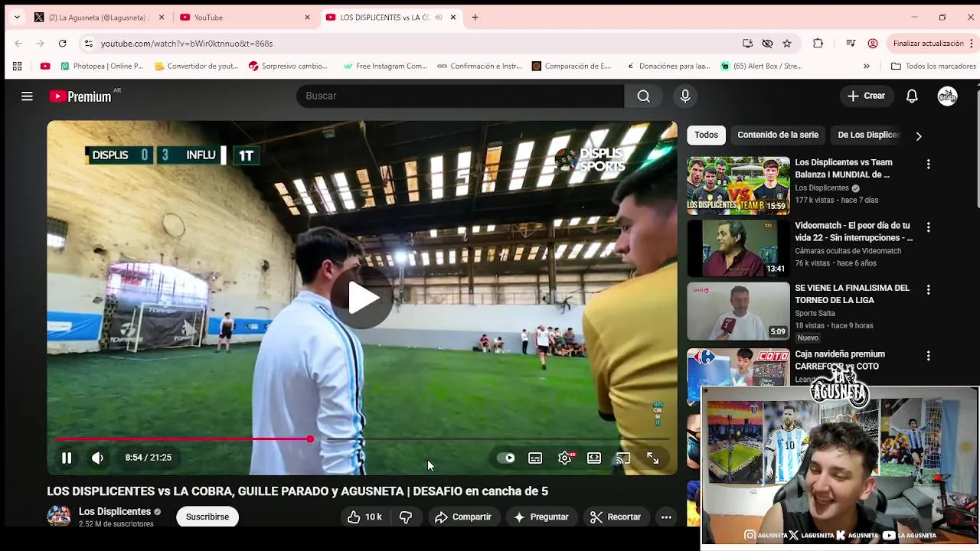Open options menu for Videomatch video

click(x=928, y=227)
